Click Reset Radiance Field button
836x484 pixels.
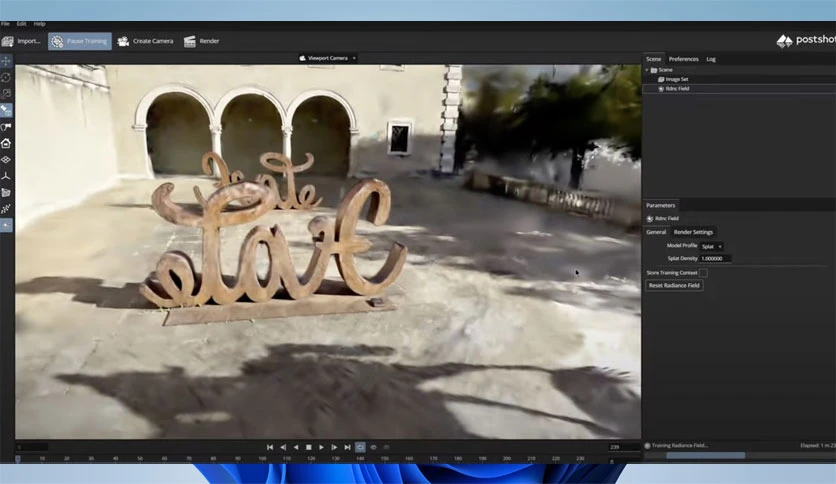coord(674,286)
